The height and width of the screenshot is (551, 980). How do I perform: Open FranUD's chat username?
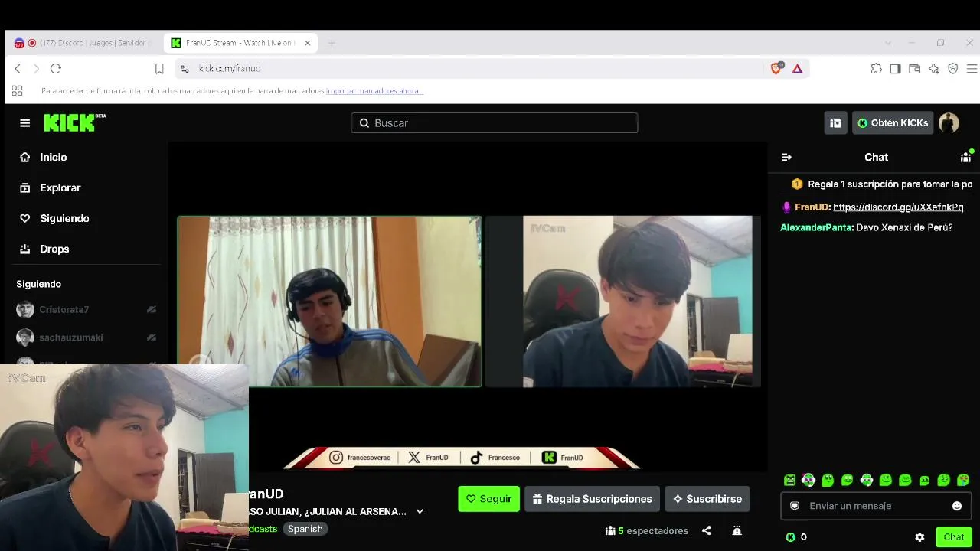[x=812, y=207]
